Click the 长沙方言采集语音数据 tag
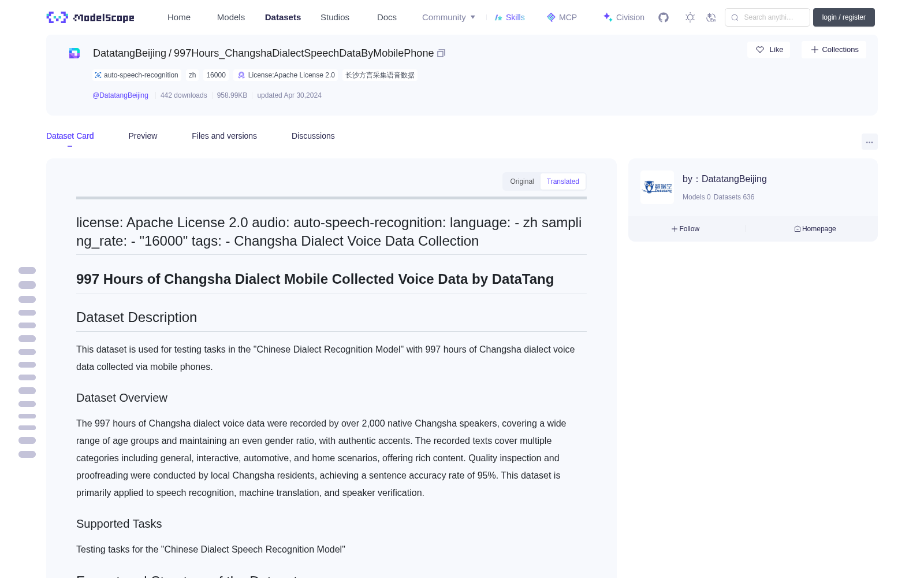This screenshot has height=578, width=924. tap(380, 75)
